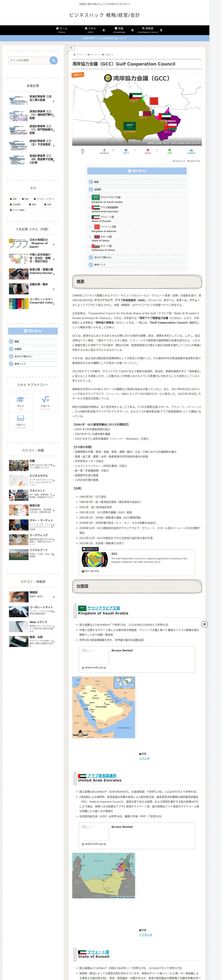Image resolution: width=221 pixels, height=980 pixels.
Task: Open the 報道・出版 information source category
Action: click(33, 641)
